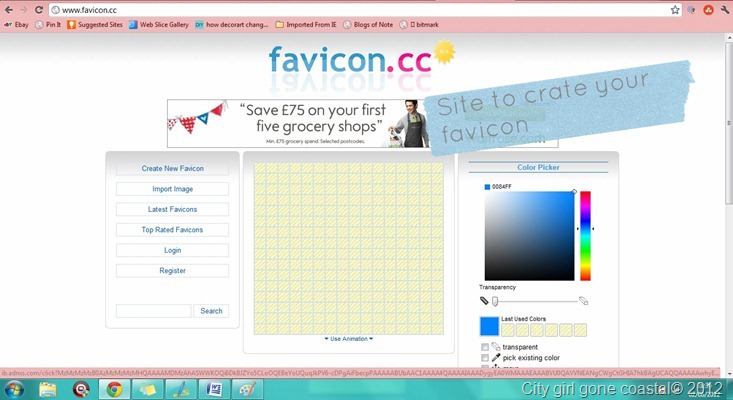Image resolution: width=733 pixels, height=400 pixels.
Task: Enable pick existing color checkbox
Action: point(485,357)
